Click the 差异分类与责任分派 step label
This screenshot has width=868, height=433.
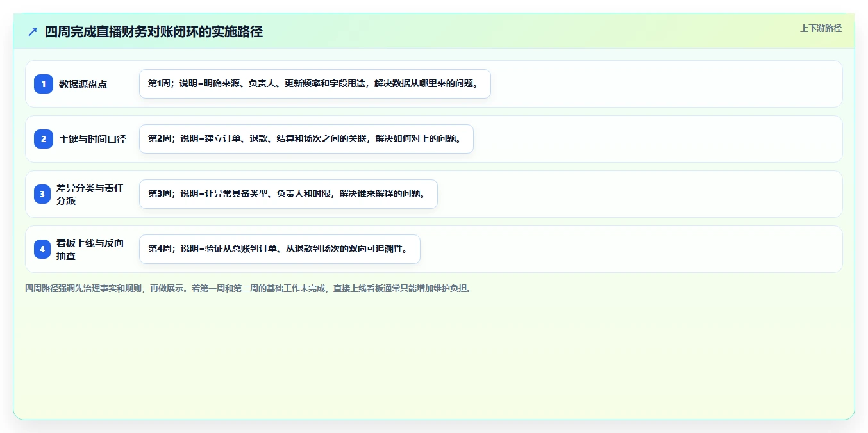click(x=90, y=194)
